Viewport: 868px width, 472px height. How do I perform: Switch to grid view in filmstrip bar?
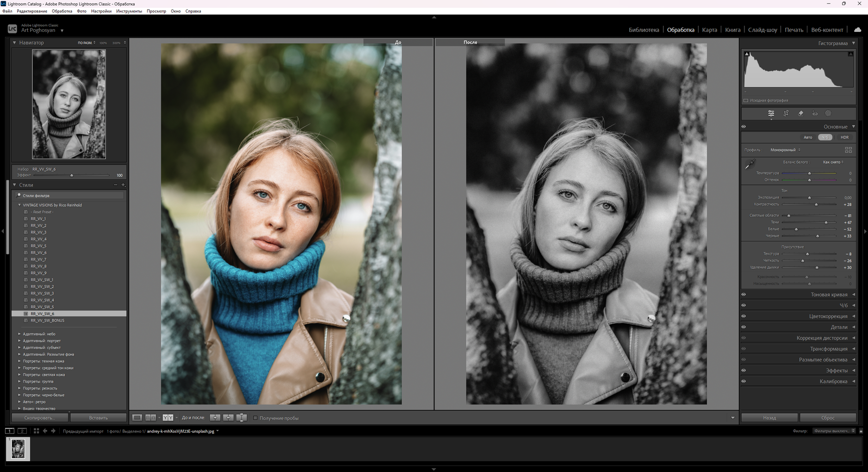pos(36,431)
